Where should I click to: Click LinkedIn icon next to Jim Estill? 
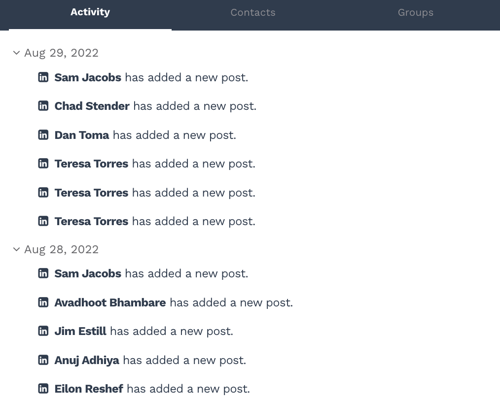pyautogui.click(x=43, y=331)
